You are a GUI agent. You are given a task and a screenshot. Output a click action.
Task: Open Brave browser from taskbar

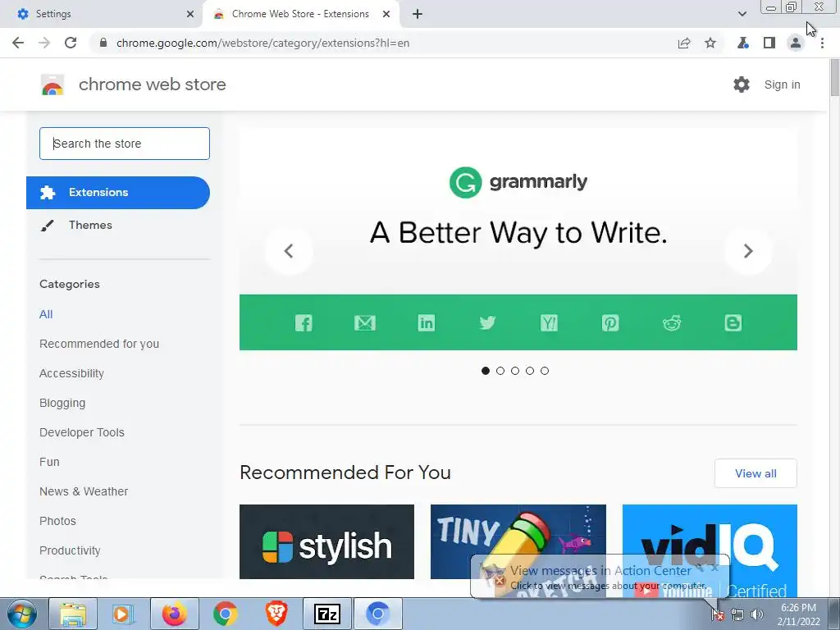276,614
